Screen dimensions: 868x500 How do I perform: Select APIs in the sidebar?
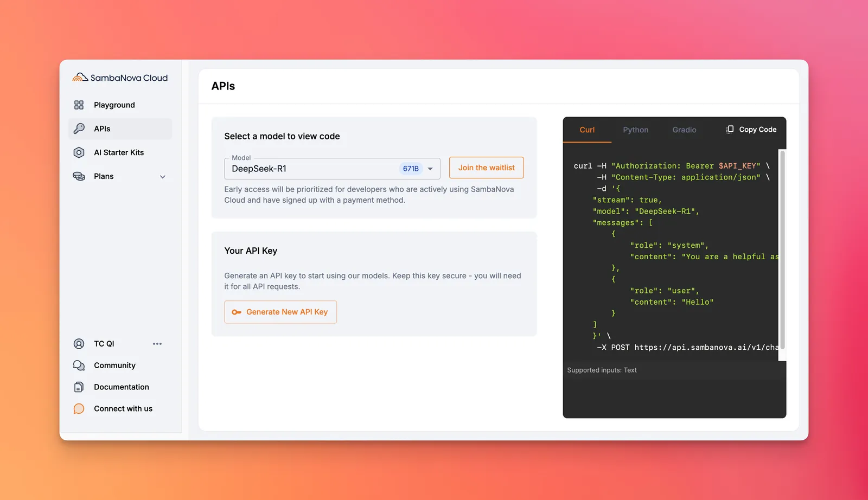coord(120,129)
